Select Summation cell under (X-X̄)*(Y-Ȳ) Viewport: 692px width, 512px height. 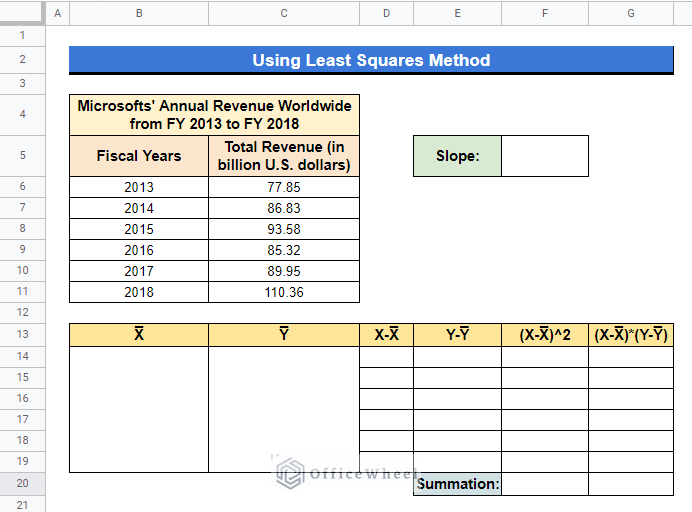coord(631,484)
